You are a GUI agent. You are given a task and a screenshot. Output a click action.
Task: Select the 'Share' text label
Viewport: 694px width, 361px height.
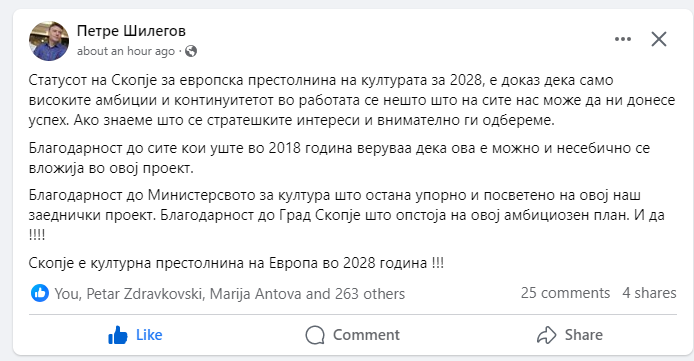(x=583, y=335)
